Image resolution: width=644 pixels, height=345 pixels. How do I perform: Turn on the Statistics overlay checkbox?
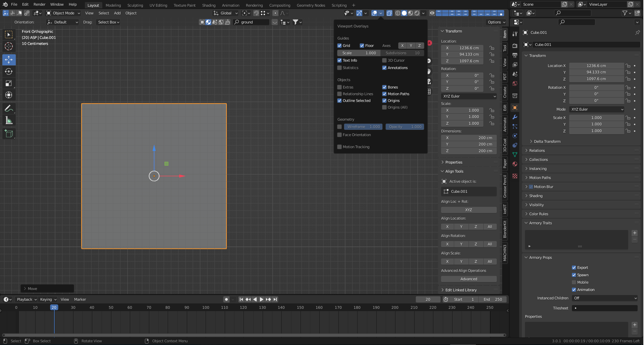339,68
